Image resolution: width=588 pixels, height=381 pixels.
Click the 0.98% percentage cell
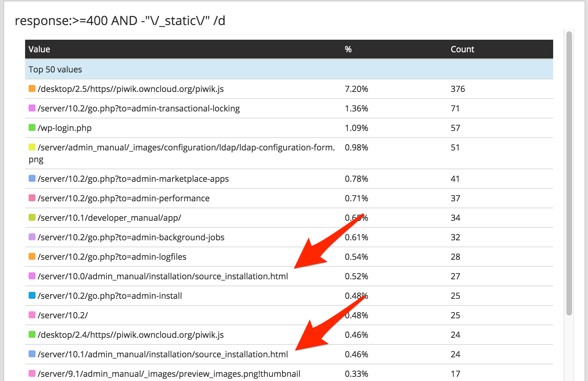(356, 147)
